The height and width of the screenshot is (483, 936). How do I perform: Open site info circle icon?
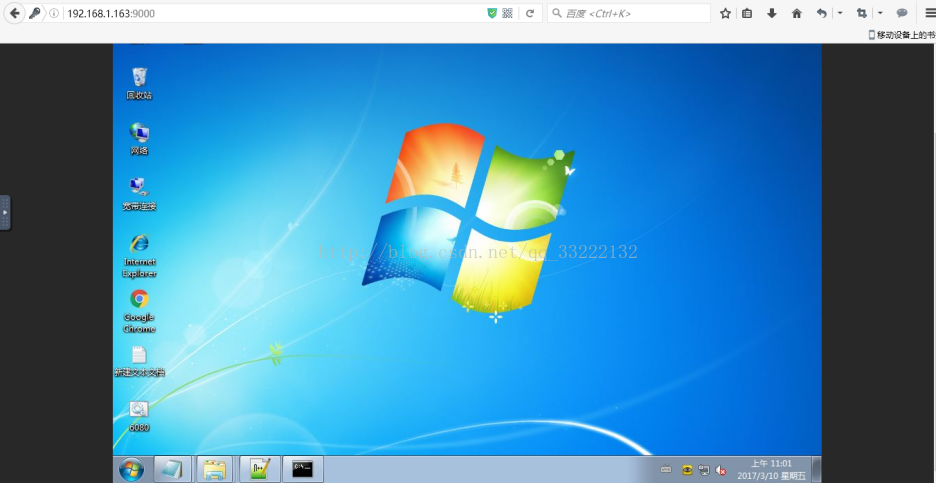coord(54,13)
